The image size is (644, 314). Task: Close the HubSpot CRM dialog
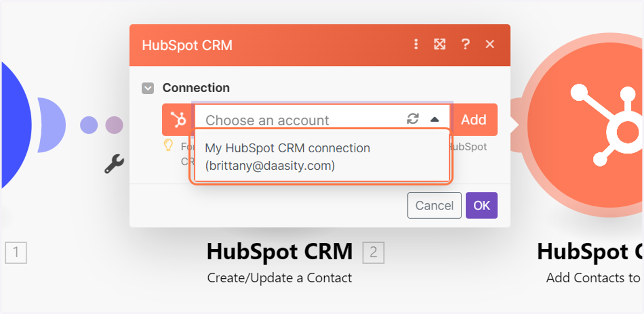tap(490, 44)
